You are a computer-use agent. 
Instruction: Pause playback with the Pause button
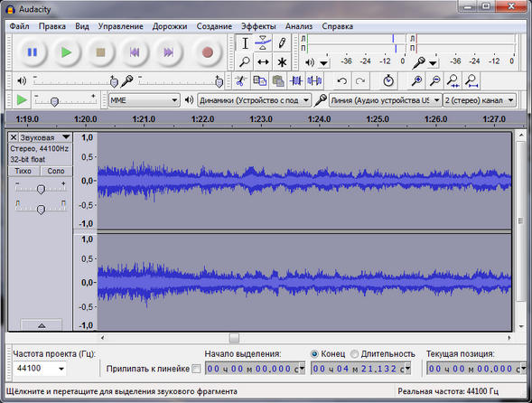coord(32,52)
